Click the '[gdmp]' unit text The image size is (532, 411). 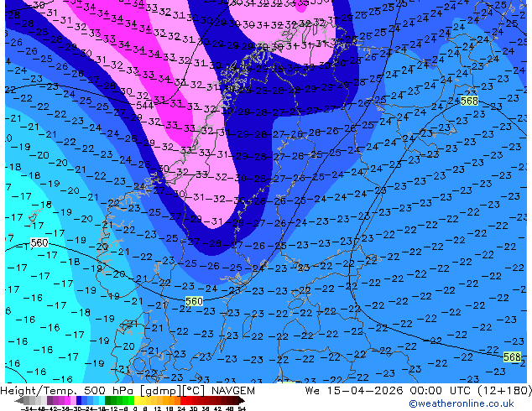click(161, 391)
